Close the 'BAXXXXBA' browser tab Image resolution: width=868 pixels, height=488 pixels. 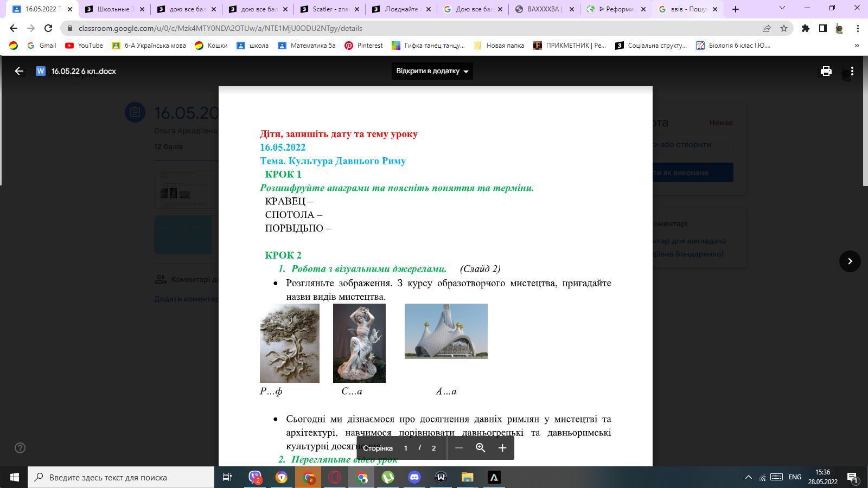(x=571, y=9)
